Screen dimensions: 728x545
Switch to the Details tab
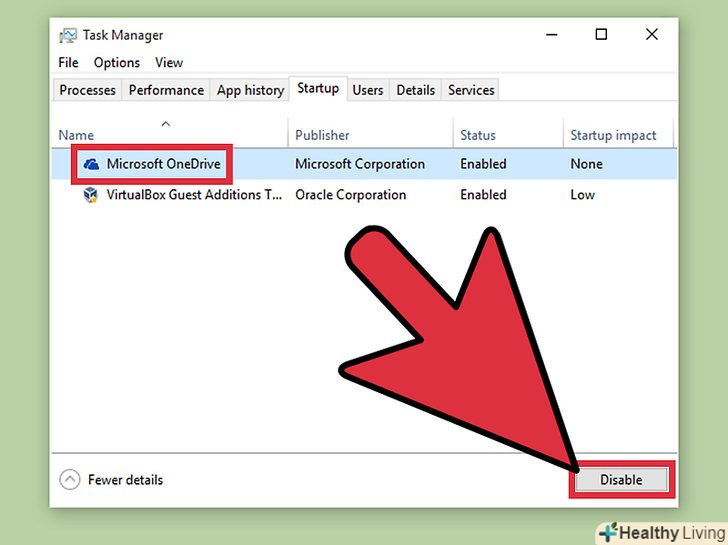(416, 90)
